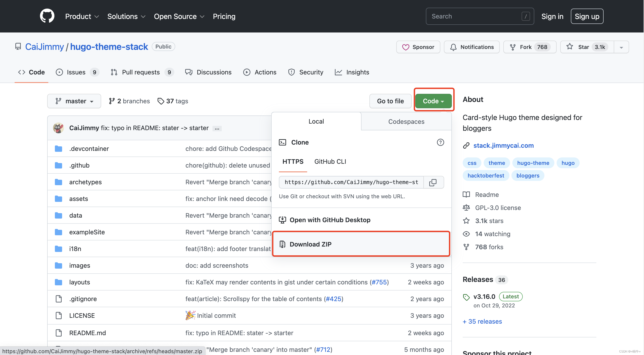644x355 pixels.
Task: Open the layouts folder icon
Action: 58,282
